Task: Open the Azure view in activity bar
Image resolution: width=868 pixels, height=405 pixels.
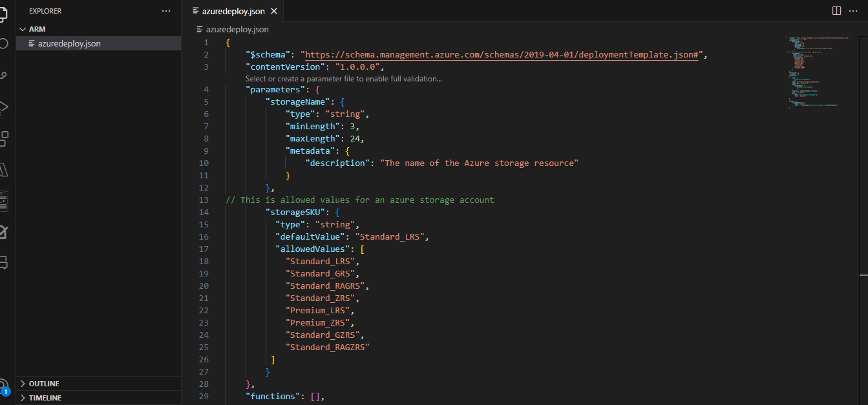Action: pyautogui.click(x=3, y=169)
